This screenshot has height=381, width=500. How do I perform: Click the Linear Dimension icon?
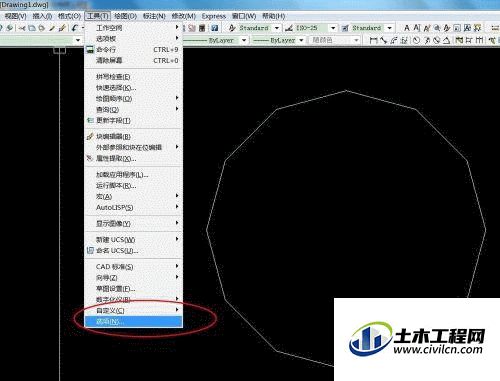click(x=373, y=40)
